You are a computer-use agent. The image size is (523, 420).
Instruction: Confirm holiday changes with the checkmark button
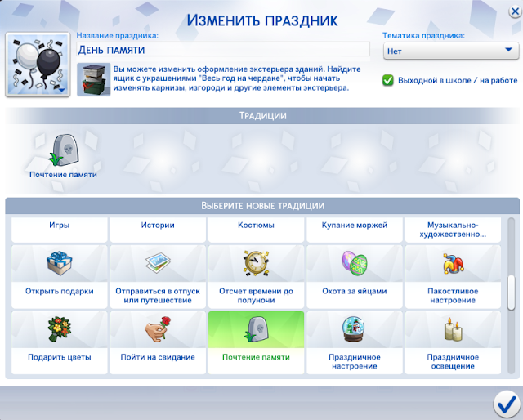click(x=507, y=404)
